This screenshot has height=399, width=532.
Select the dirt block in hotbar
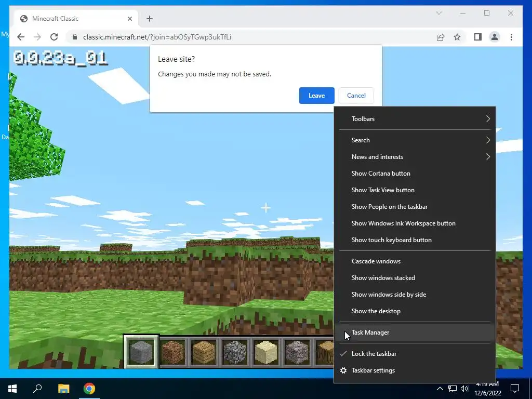172,352
